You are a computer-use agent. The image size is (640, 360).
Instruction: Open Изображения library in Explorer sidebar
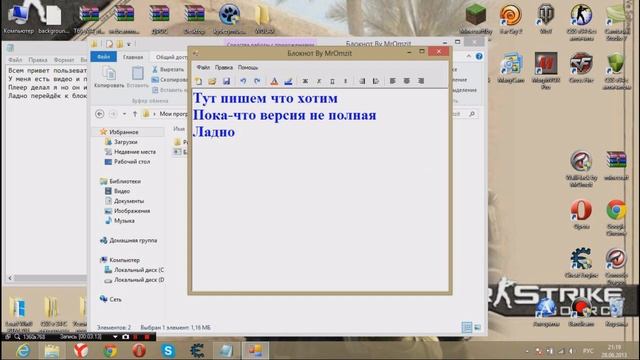pyautogui.click(x=131, y=211)
